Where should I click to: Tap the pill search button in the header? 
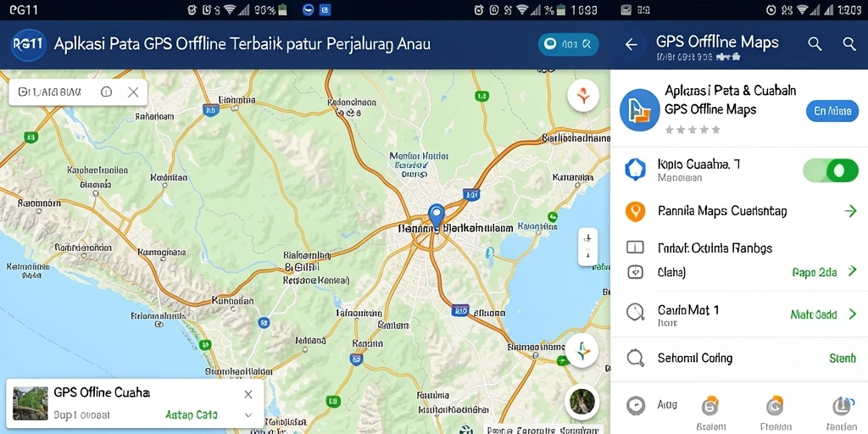click(x=568, y=45)
